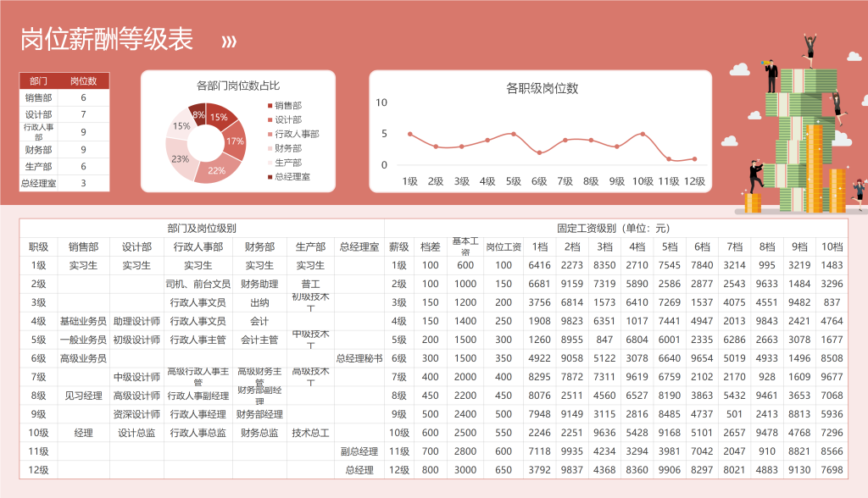
Task: Select the 10档 column header
Action: click(832, 246)
